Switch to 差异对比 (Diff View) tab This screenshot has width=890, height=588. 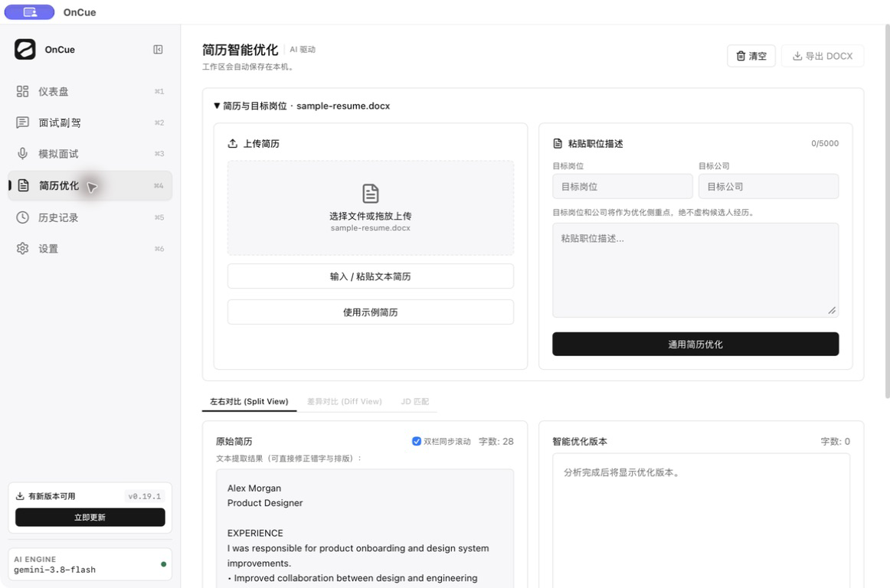[x=345, y=401]
